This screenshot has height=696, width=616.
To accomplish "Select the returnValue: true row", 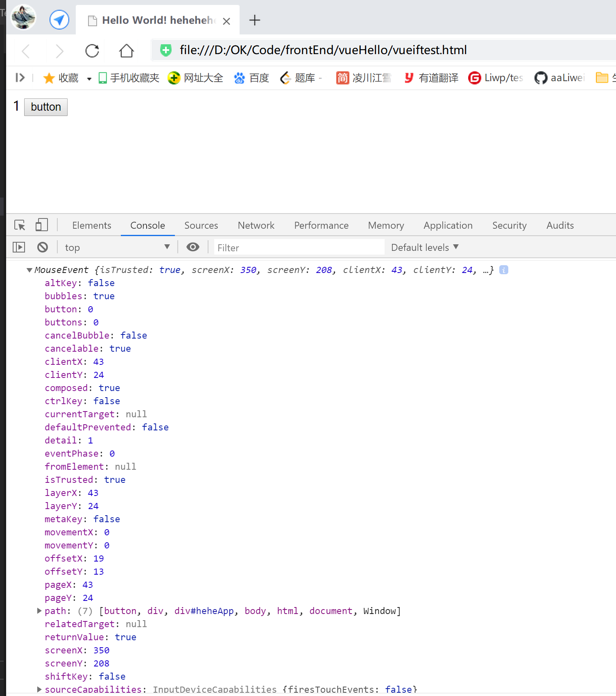I will 91,637.
